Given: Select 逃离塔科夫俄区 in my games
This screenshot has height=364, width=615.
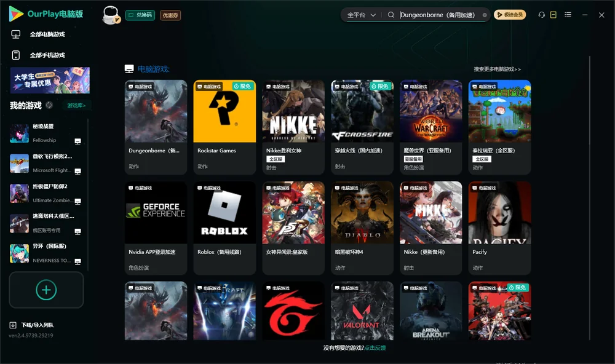Looking at the screenshot, I should tap(45, 223).
